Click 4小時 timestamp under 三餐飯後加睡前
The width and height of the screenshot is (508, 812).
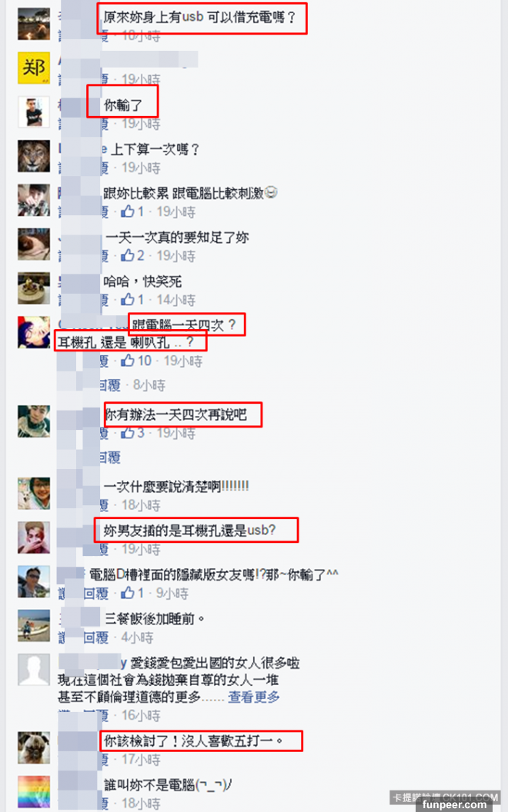[137, 637]
